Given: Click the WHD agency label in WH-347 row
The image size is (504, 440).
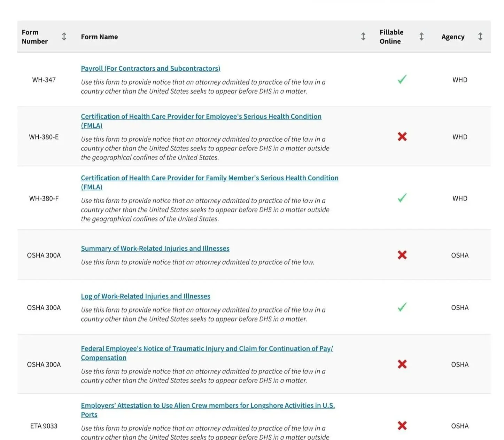Looking at the screenshot, I should click(x=460, y=80).
